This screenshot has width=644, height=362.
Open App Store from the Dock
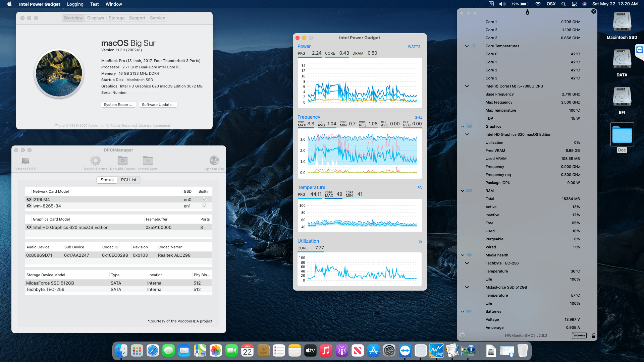pyautogui.click(x=373, y=351)
